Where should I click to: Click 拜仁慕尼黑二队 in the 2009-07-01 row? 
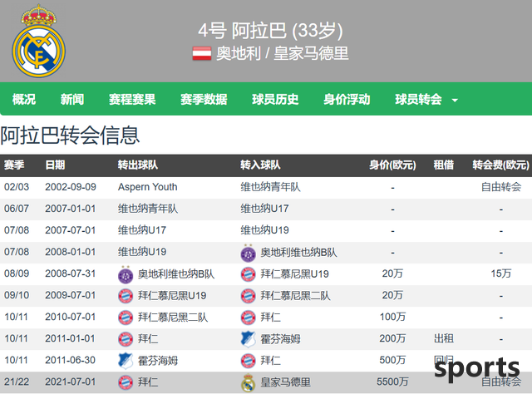(x=296, y=296)
